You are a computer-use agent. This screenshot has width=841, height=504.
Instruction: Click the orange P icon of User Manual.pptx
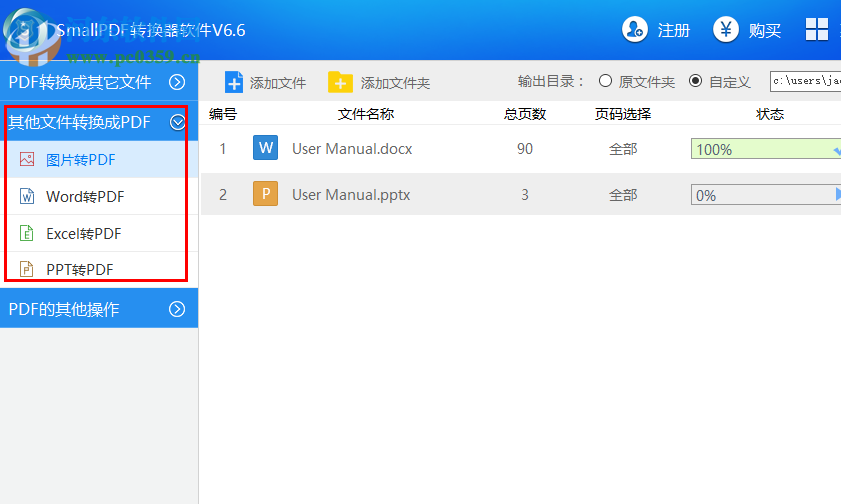click(265, 193)
